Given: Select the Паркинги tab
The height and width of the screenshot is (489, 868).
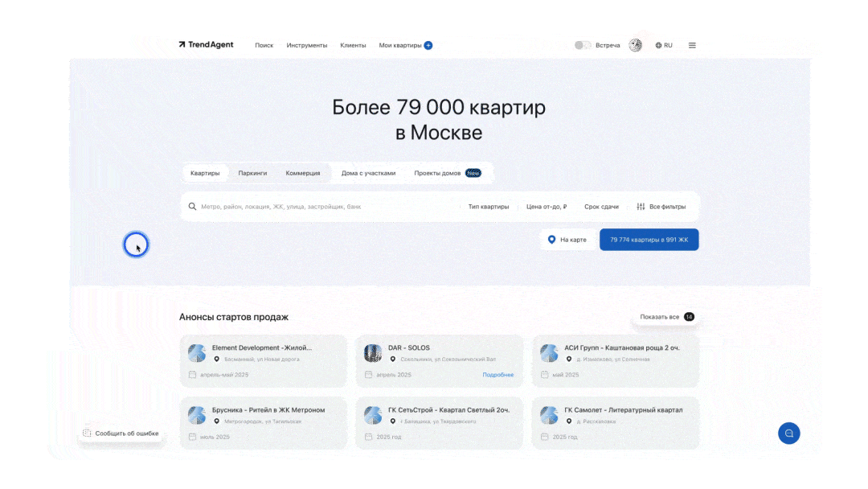Looking at the screenshot, I should pyautogui.click(x=252, y=174).
